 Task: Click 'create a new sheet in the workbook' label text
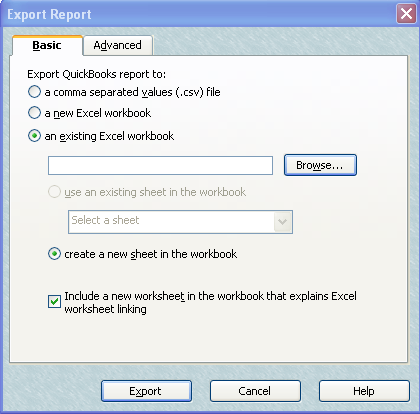click(150, 254)
